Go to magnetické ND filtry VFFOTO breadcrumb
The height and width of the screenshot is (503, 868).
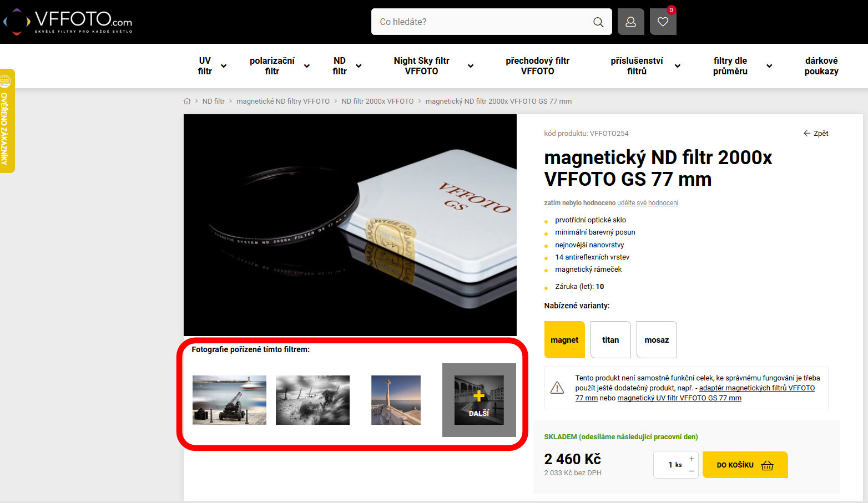click(283, 101)
